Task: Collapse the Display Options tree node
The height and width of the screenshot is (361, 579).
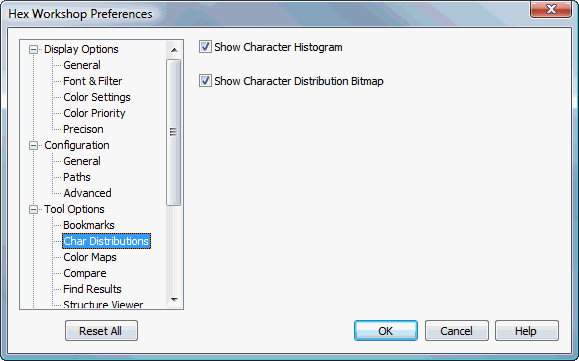Action: 34,49
